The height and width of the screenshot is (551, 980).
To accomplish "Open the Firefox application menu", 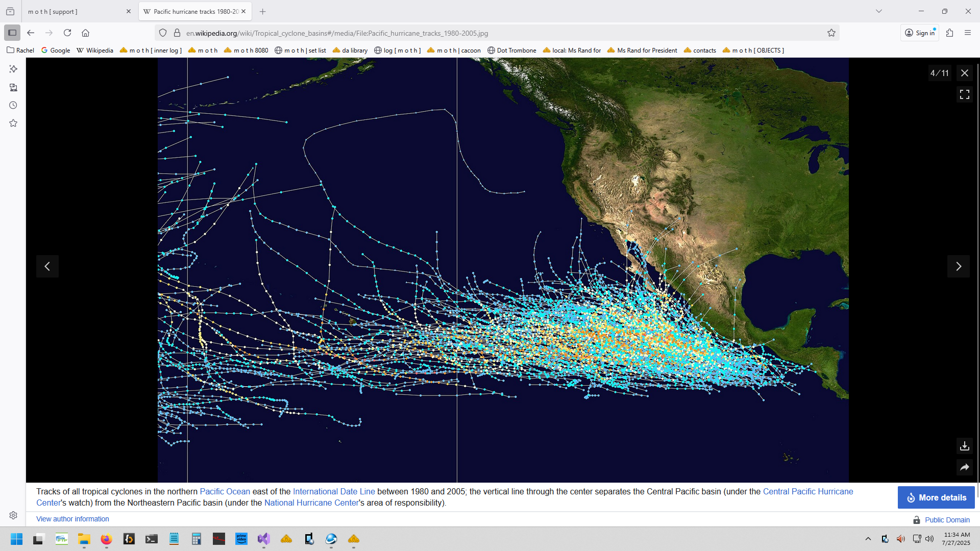I will (967, 33).
